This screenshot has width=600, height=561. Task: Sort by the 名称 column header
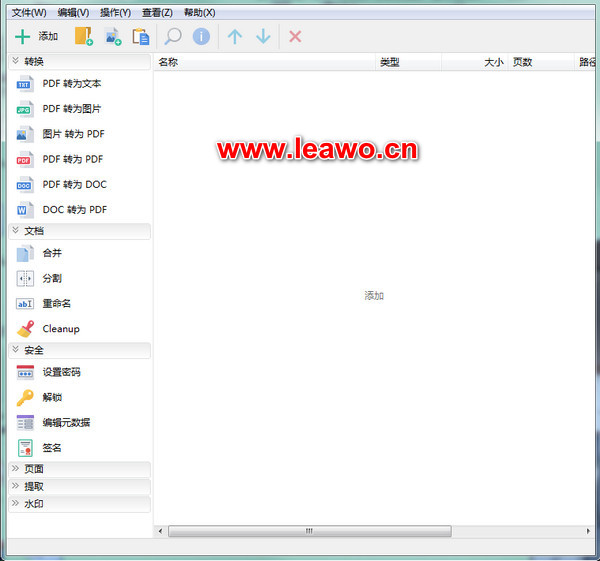coord(264,62)
